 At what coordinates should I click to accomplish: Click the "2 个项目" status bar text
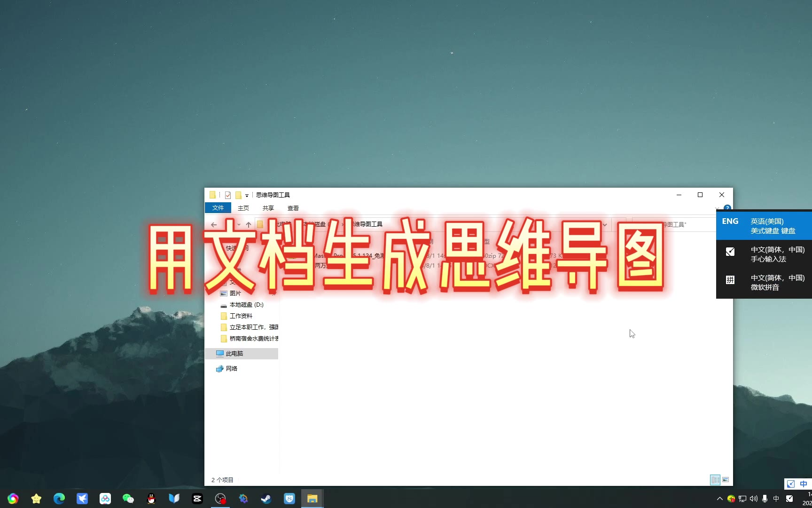222,480
